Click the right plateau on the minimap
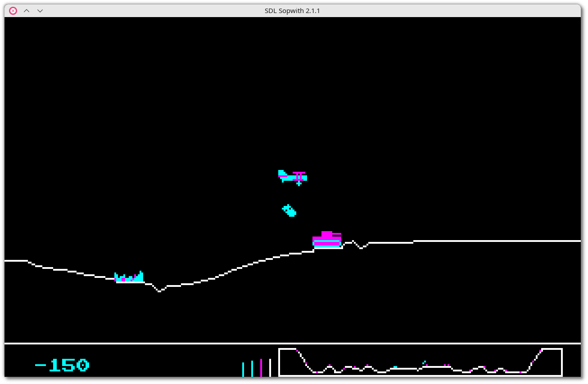The width and height of the screenshot is (588, 384). (551, 349)
